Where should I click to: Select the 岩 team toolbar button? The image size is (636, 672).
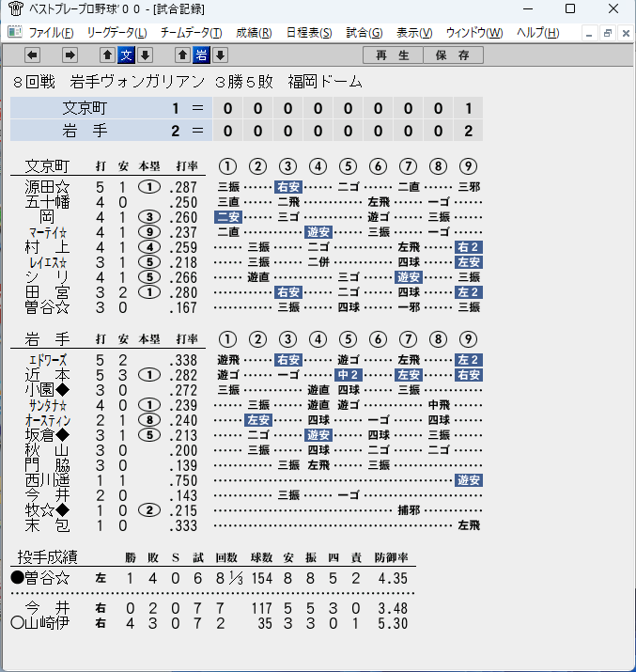click(x=201, y=55)
